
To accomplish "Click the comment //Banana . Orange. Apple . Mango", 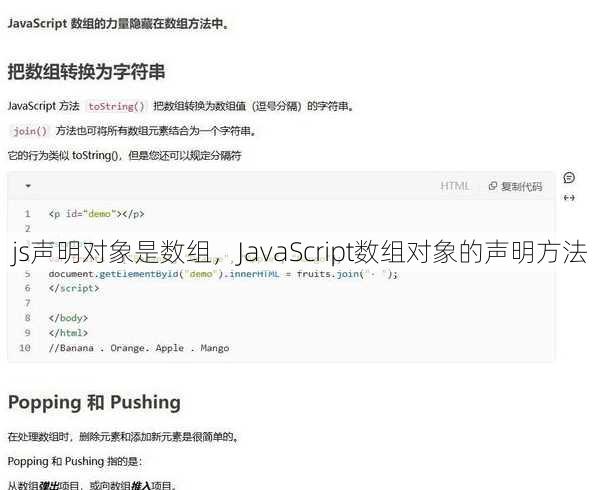I will 139,348.
